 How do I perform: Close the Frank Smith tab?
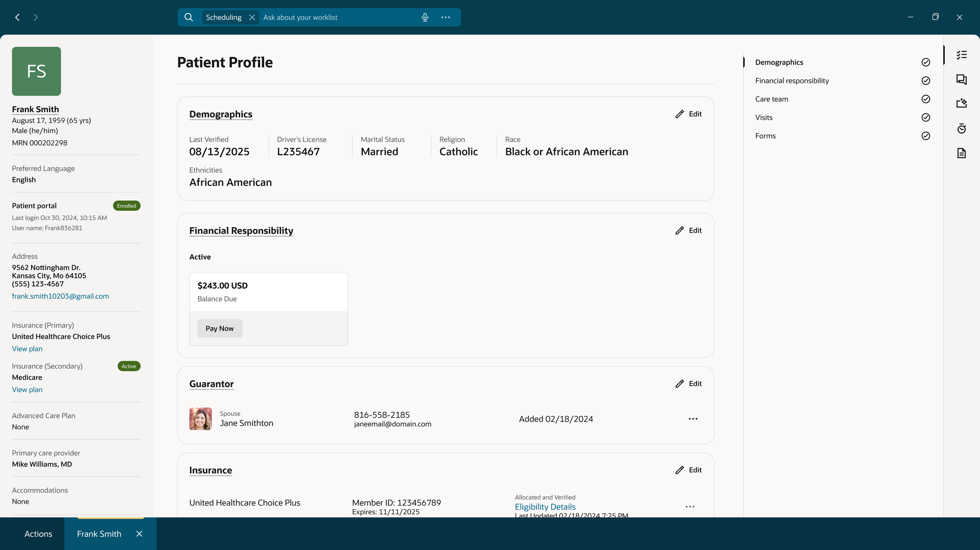pyautogui.click(x=139, y=534)
